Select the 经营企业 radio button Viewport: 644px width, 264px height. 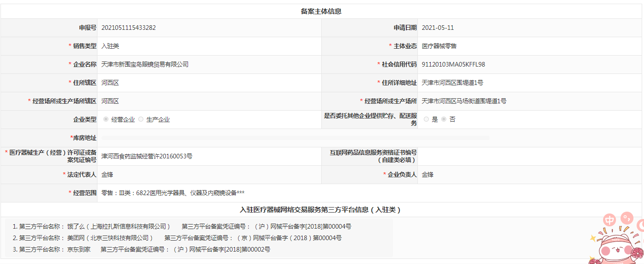[106, 119]
